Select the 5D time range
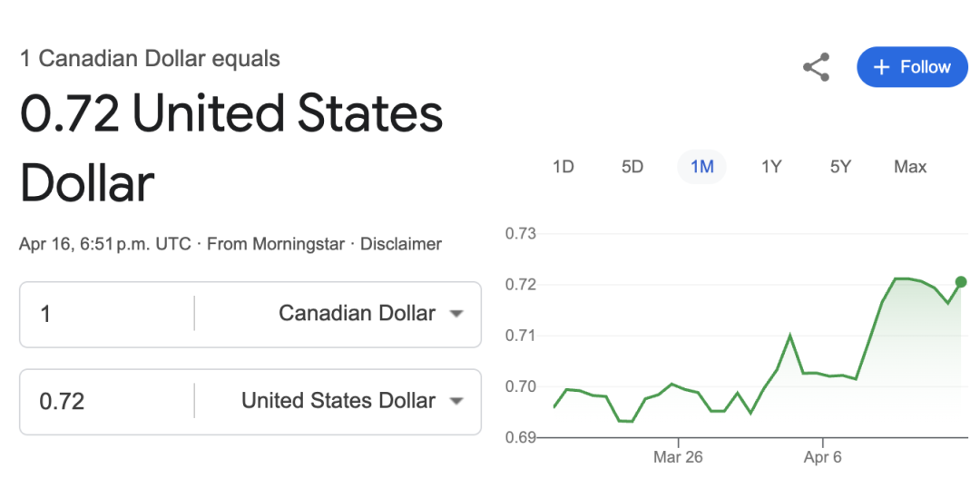 632,167
